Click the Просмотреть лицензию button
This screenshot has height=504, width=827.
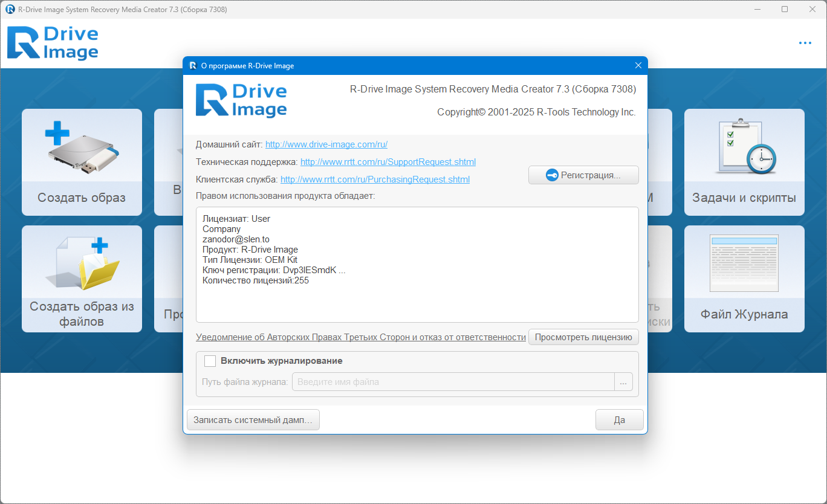click(583, 337)
